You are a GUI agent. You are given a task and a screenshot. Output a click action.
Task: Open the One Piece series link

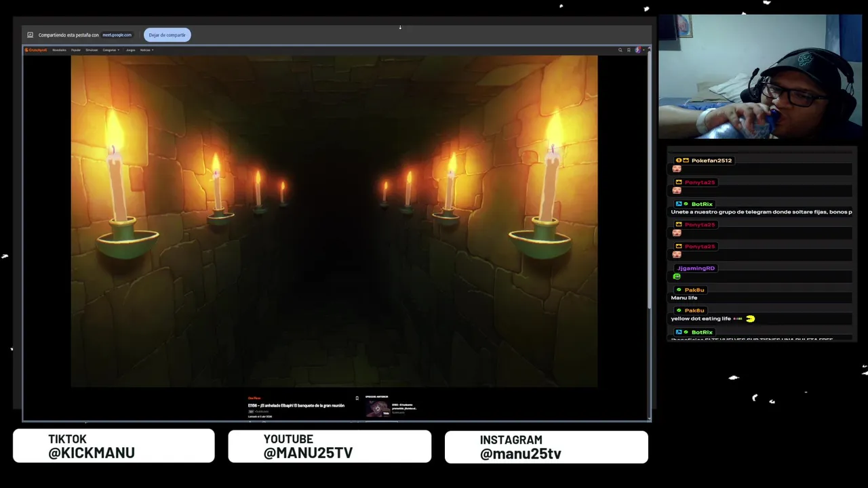(254, 398)
